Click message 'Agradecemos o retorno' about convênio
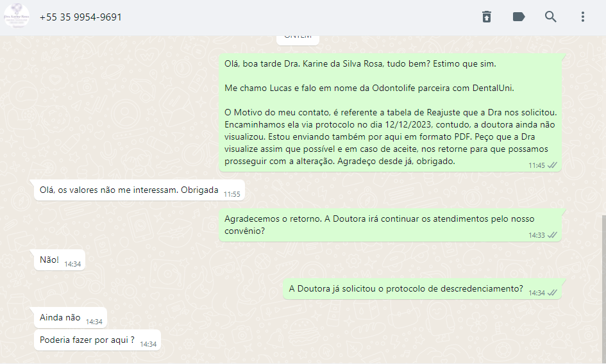Screen dimensions: 606x364 click(390, 225)
